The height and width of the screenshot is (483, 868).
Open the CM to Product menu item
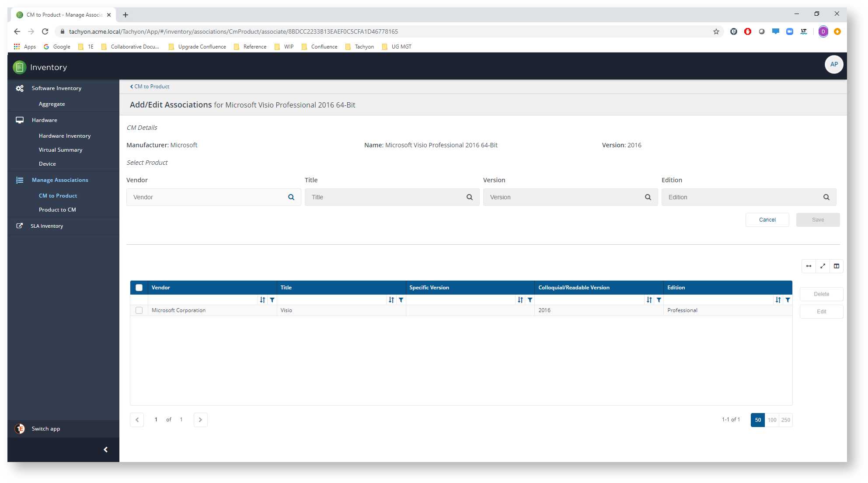point(57,195)
